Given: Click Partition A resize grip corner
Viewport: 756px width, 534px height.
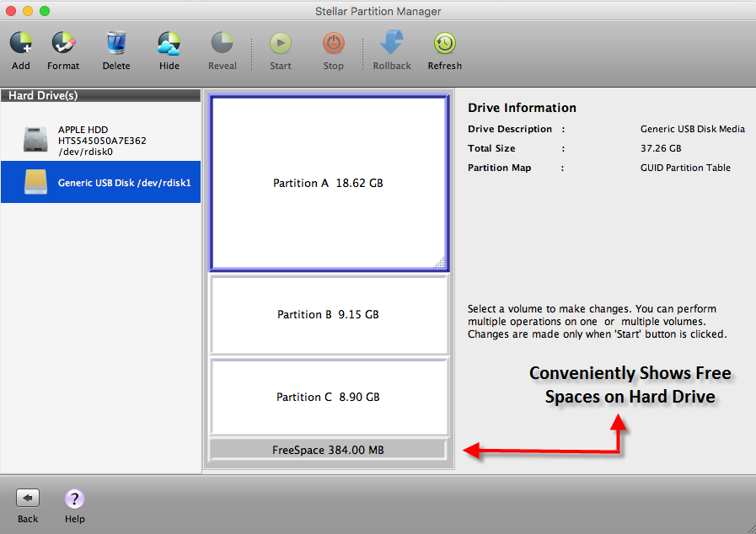Looking at the screenshot, I should pos(439,262).
